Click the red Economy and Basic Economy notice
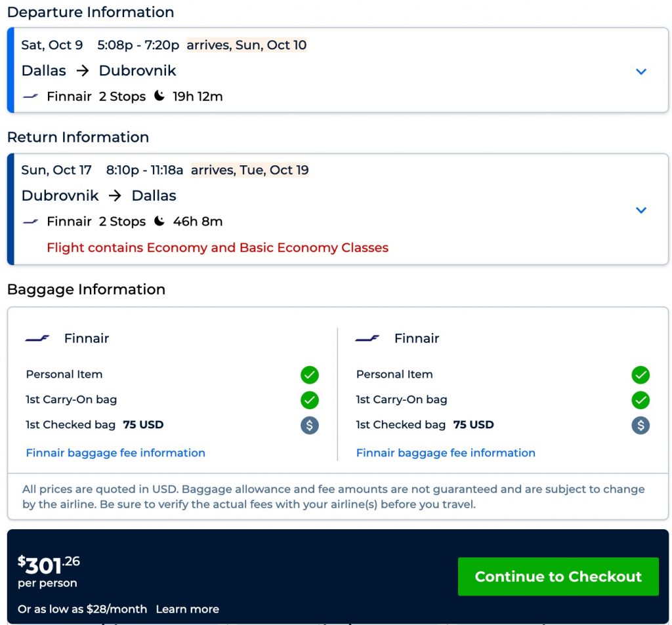The height and width of the screenshot is (625, 672). pyautogui.click(x=217, y=248)
